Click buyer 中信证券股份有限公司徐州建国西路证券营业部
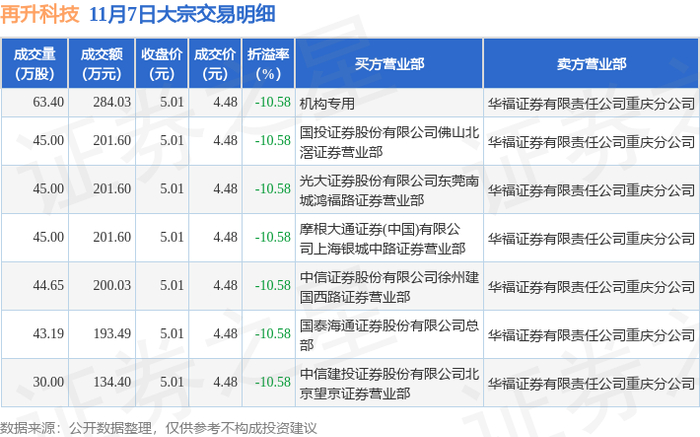700x437 pixels. click(x=389, y=287)
